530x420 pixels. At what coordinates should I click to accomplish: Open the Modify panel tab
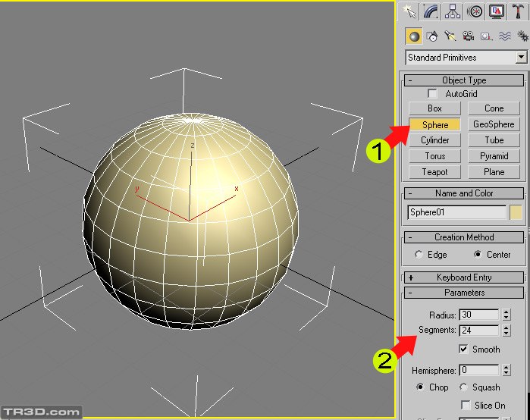pos(432,11)
